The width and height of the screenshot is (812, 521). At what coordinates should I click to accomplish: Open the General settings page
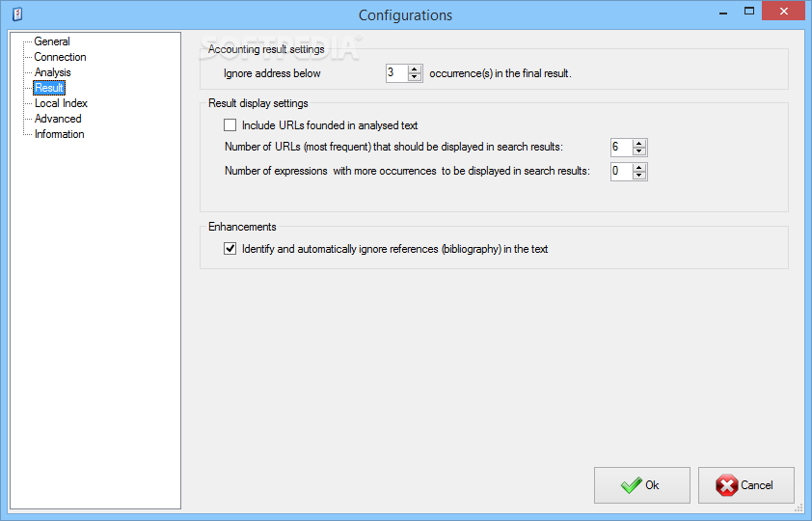[52, 41]
